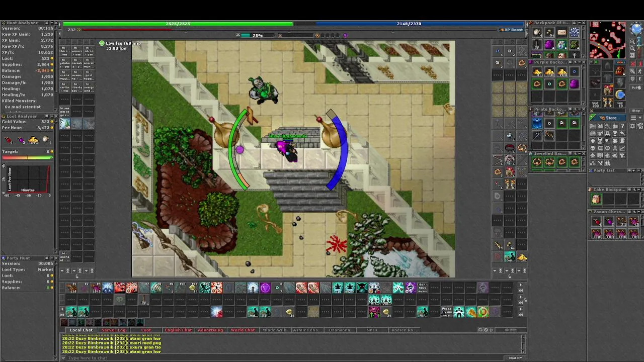Toggle the shield defensive stance icon
Image resolution: width=644 pixels, height=362 pixels.
pos(632,79)
